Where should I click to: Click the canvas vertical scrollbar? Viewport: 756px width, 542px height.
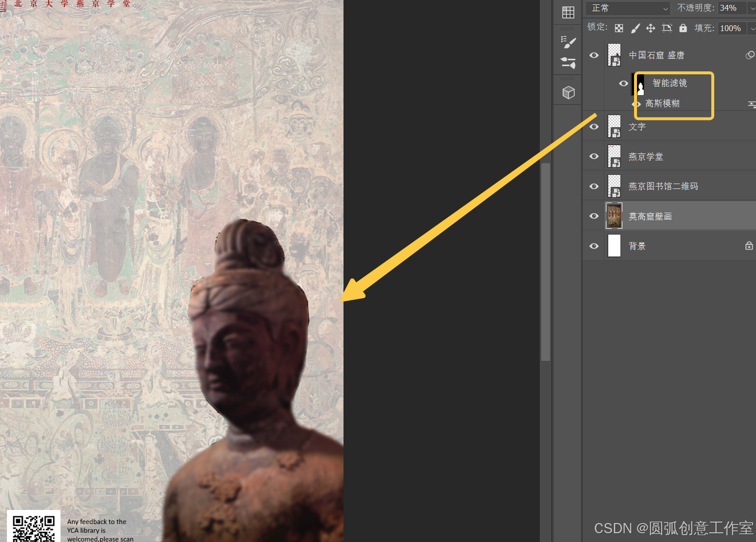point(546,262)
